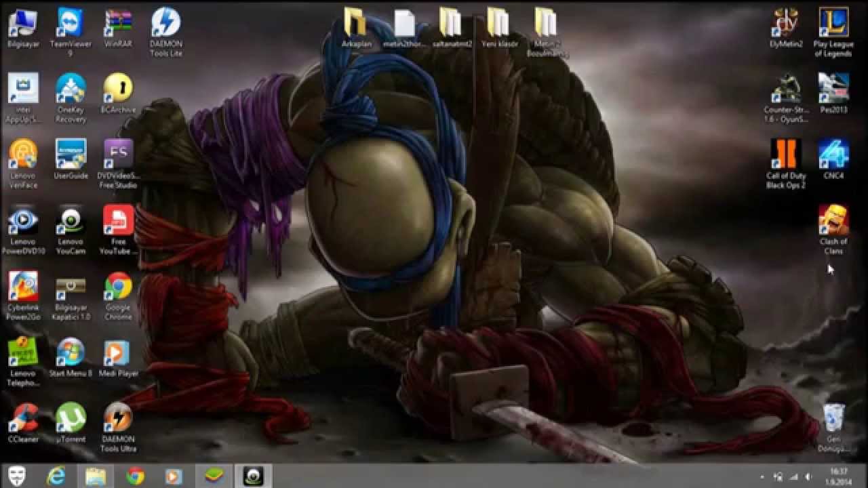
Task: Select the DAEMON Tools Ultra icon
Action: coord(118,428)
